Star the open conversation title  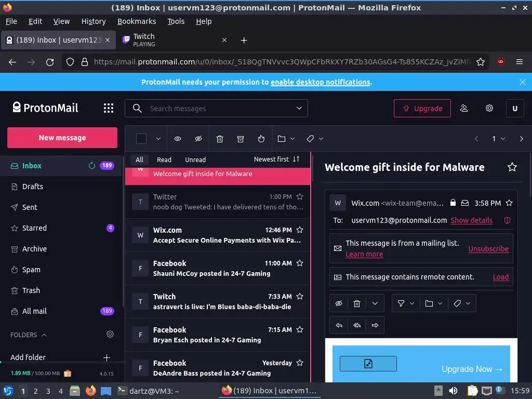tap(512, 167)
